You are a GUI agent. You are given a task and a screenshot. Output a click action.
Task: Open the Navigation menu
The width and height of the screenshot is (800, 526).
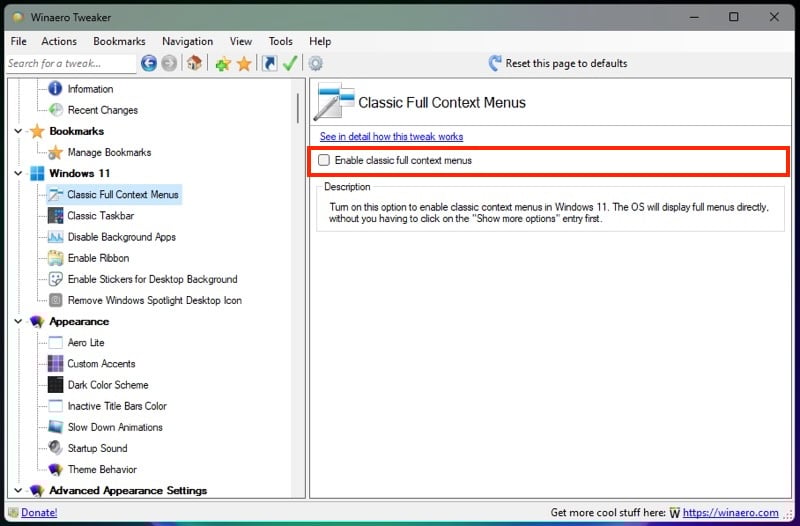coord(188,41)
